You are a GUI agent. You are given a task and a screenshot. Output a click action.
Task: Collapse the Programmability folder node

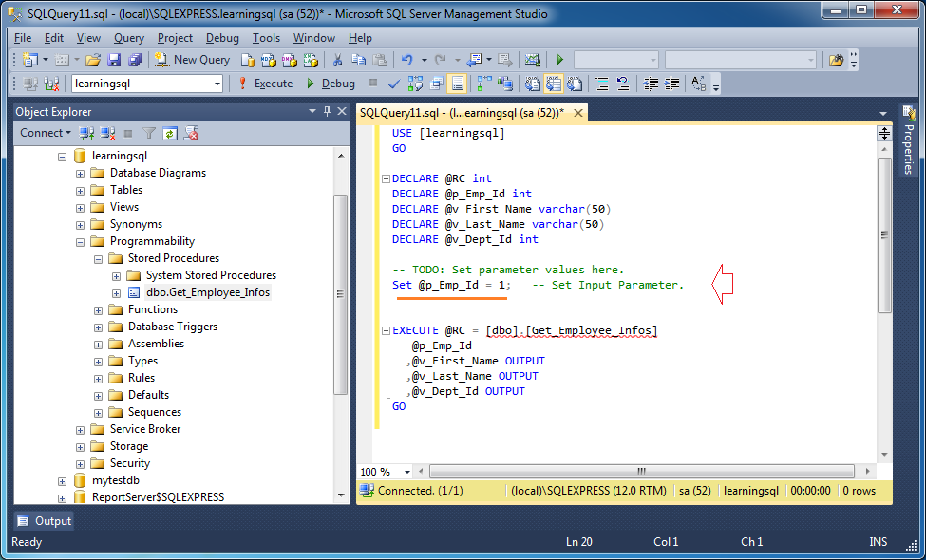click(x=81, y=242)
